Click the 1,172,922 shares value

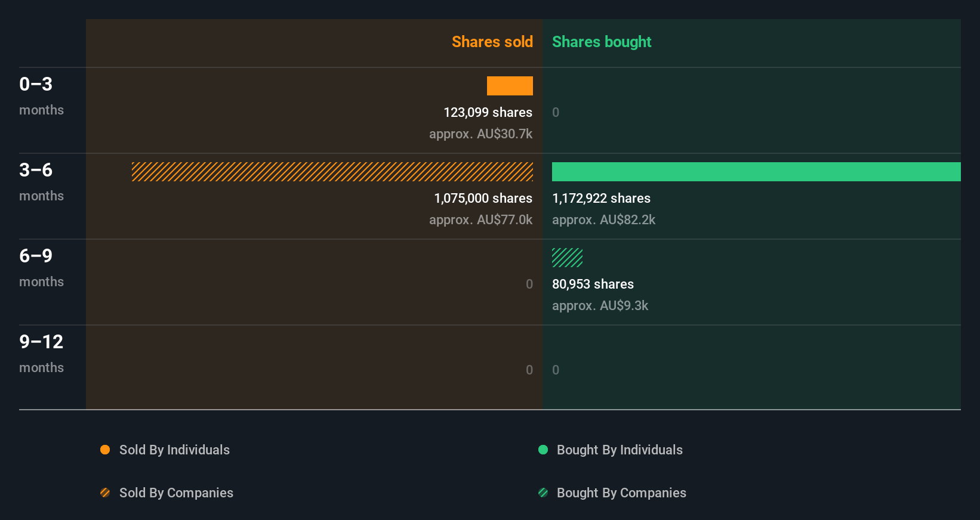pyautogui.click(x=601, y=198)
